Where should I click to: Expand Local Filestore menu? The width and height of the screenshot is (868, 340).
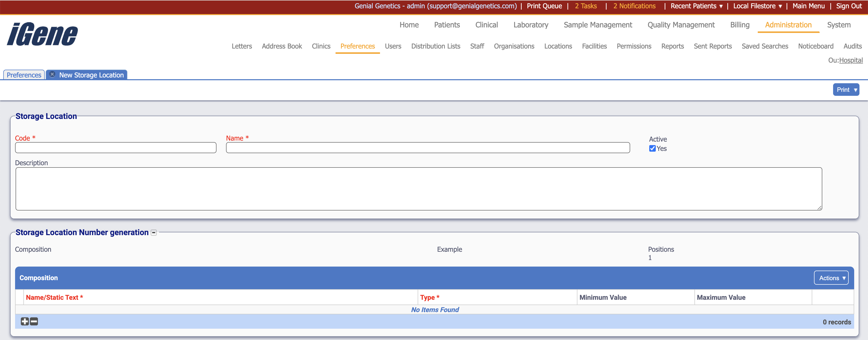[x=757, y=6]
